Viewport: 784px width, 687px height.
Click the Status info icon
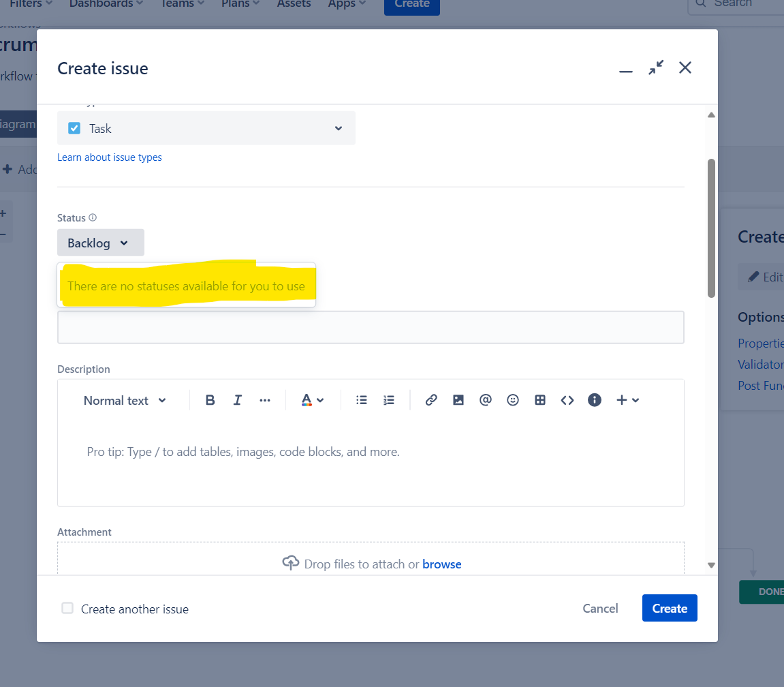[x=93, y=217]
